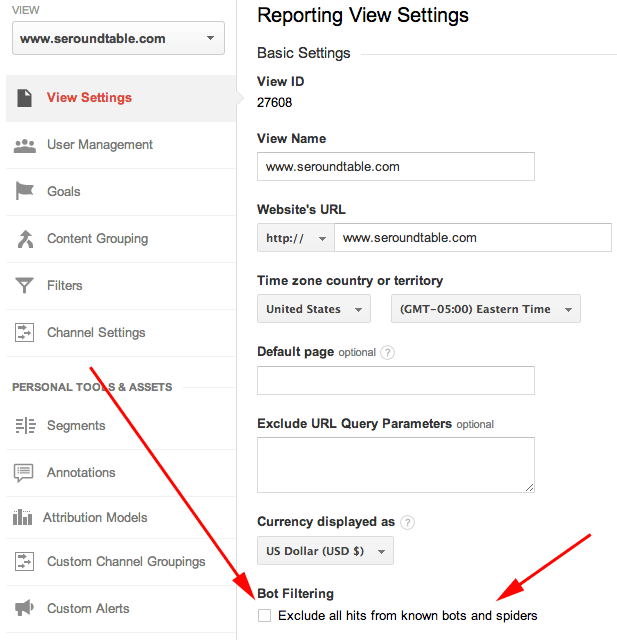Screen dimensions: 617x640
Task: Click the Basic Settings heading
Action: (304, 53)
